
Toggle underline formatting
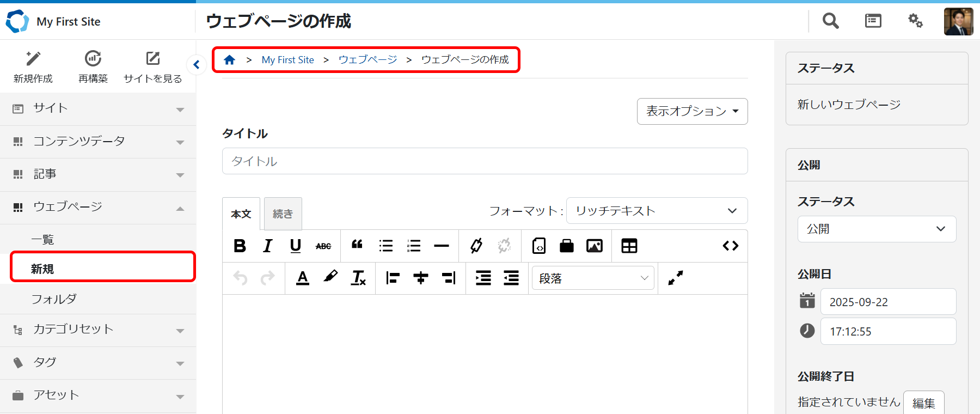coord(295,246)
